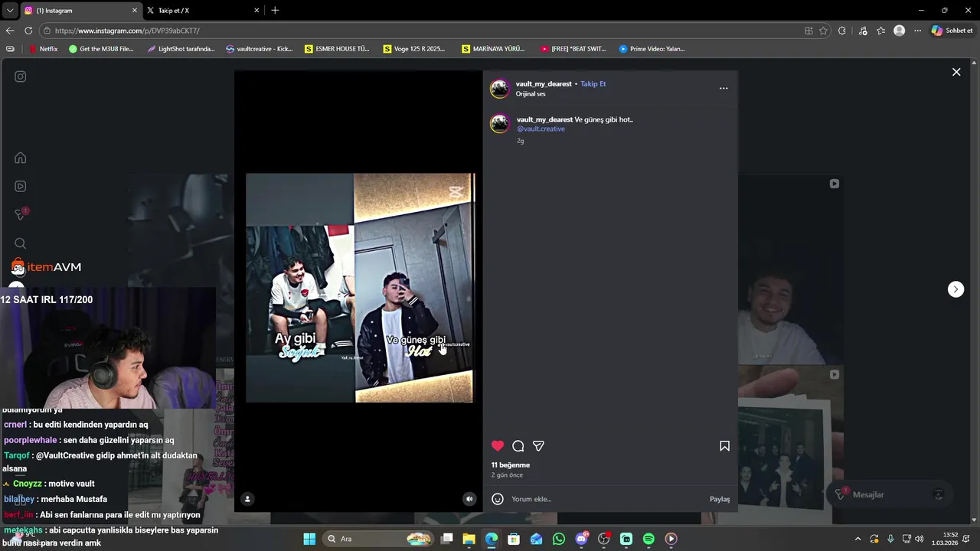
Task: Open the volume speaker tray icon
Action: (920, 539)
